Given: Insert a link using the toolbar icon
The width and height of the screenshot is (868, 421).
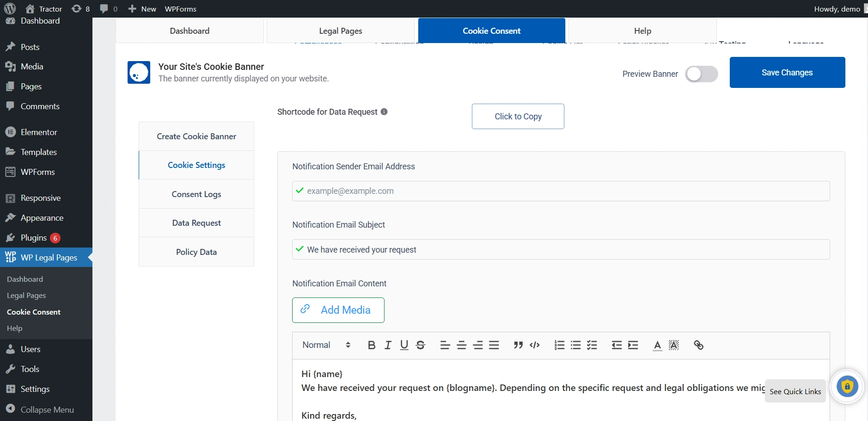Looking at the screenshot, I should click(699, 345).
